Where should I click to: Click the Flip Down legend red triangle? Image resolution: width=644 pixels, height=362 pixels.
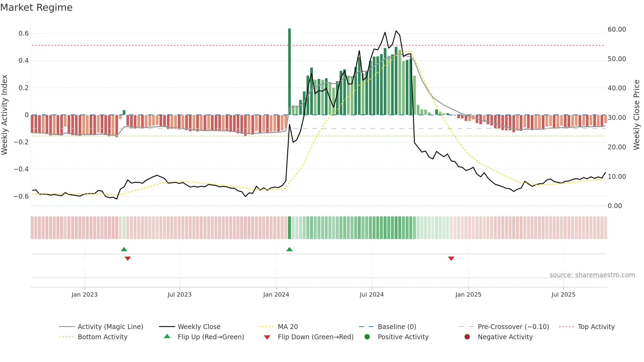[x=267, y=337]
